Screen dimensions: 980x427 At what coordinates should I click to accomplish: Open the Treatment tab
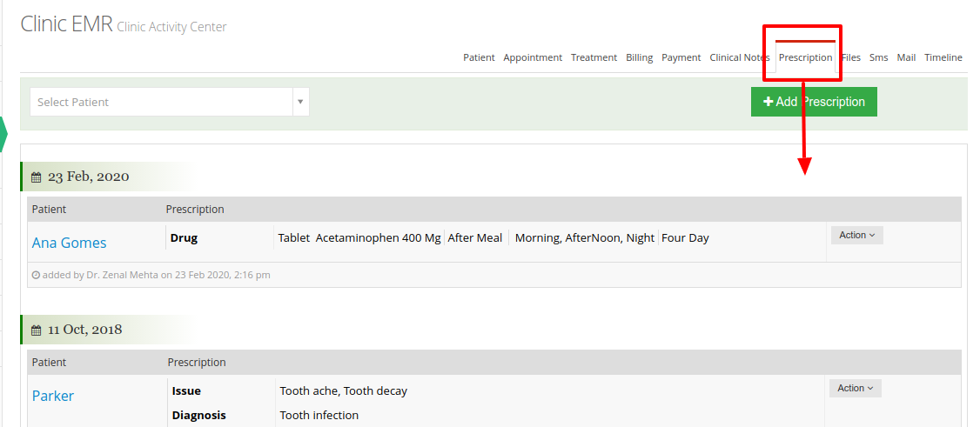[x=594, y=57]
